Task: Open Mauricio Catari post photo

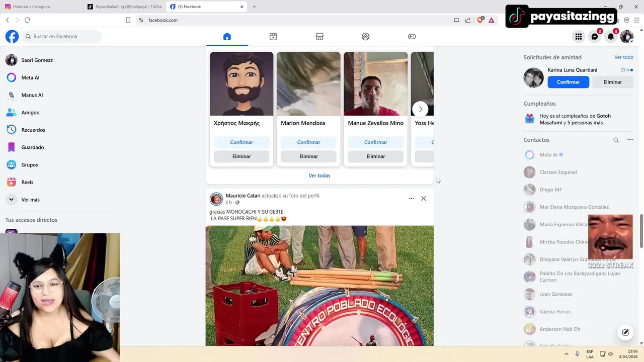Action: point(319,286)
